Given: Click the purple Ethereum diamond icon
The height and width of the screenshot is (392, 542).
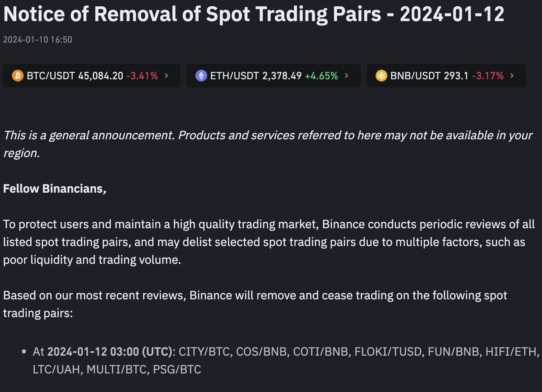Looking at the screenshot, I should pyautogui.click(x=201, y=76).
